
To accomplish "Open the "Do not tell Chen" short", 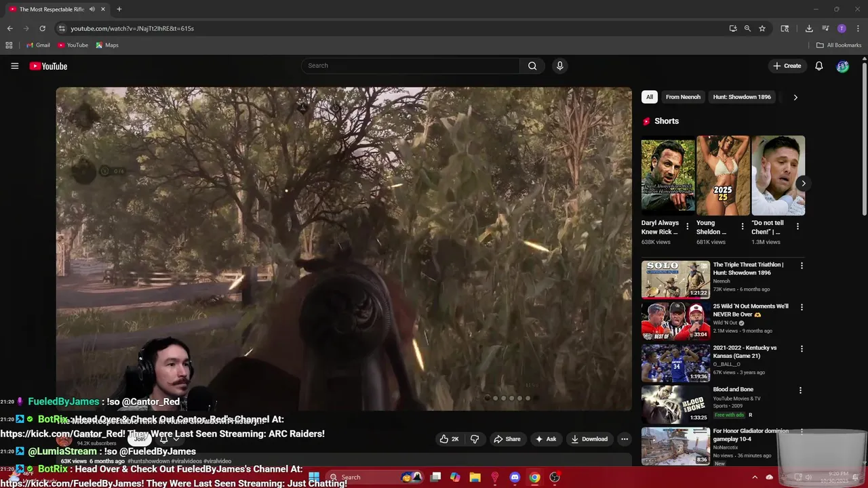I will [x=778, y=176].
